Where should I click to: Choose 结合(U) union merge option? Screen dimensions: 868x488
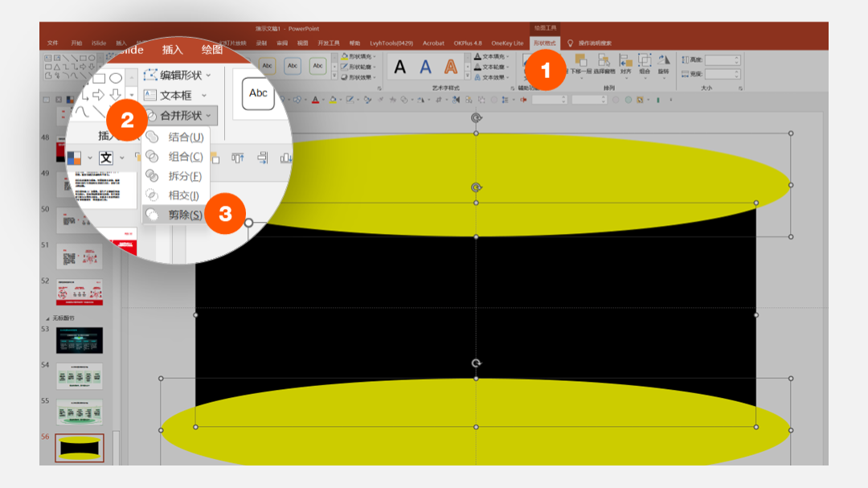[175, 137]
